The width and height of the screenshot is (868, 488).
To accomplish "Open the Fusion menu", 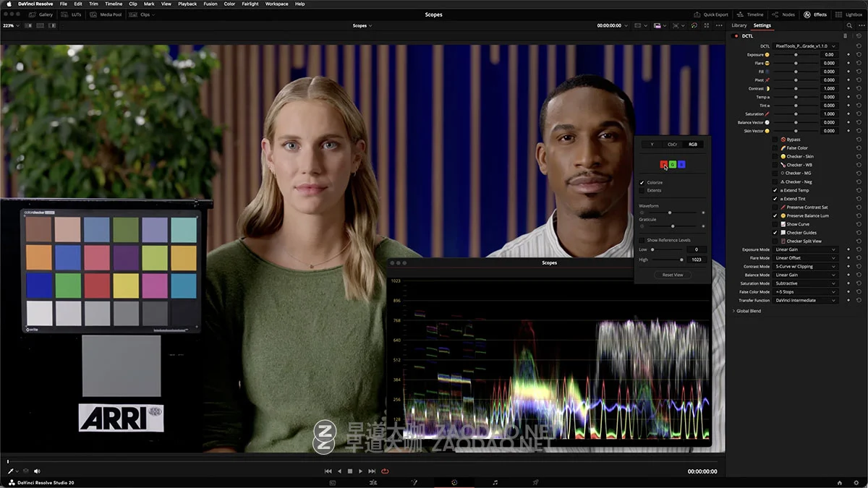I will (210, 4).
